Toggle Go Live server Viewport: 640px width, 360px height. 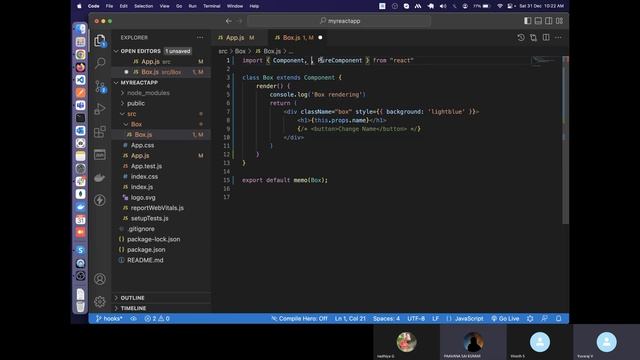click(x=505, y=318)
